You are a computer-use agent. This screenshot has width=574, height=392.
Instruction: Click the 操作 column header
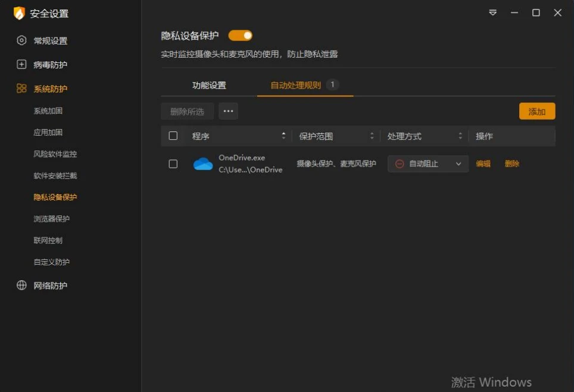tap(484, 136)
